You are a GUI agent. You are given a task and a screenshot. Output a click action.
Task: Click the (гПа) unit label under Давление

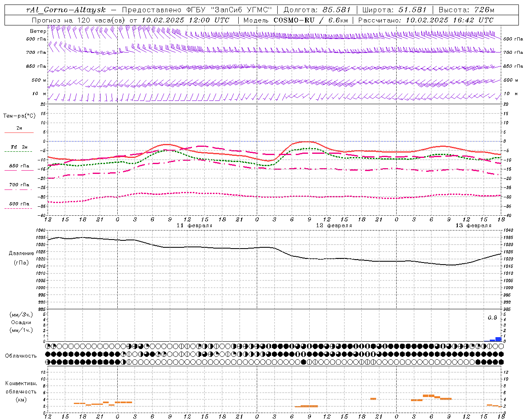point(21,263)
